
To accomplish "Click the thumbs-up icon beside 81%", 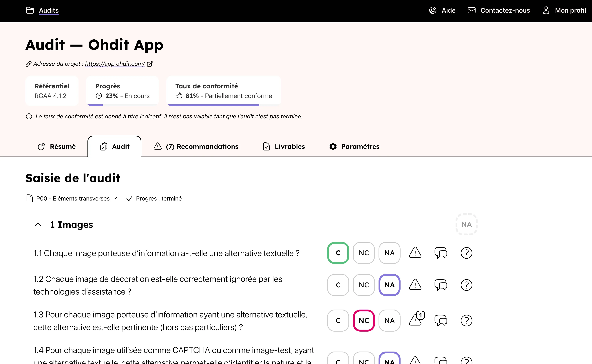I will pyautogui.click(x=179, y=96).
